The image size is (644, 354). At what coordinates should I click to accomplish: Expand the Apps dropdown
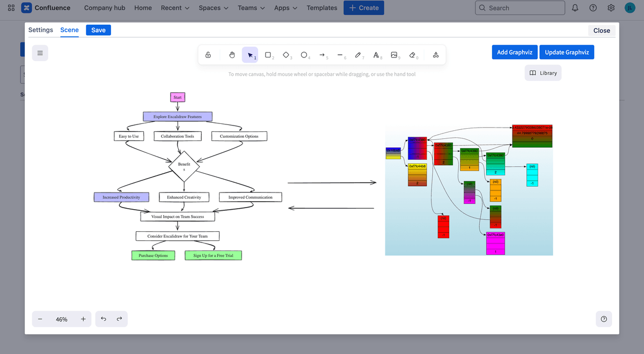[286, 8]
